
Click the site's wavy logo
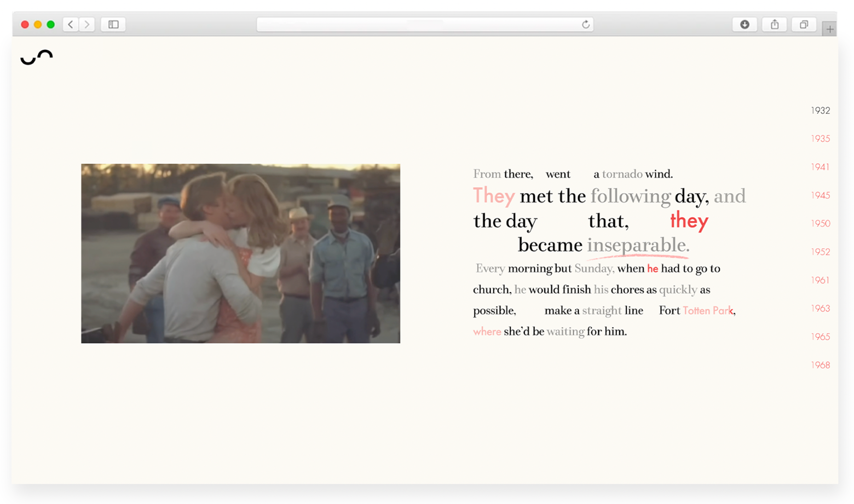(36, 57)
